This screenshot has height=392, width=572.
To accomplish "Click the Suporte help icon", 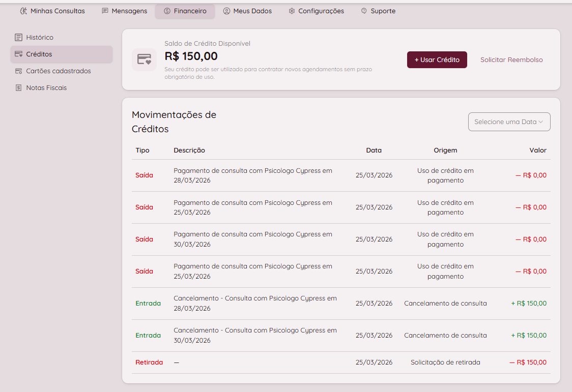I will (364, 11).
